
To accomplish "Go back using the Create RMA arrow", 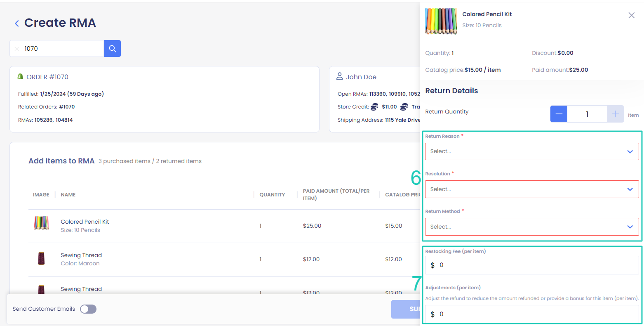I will pos(17,24).
